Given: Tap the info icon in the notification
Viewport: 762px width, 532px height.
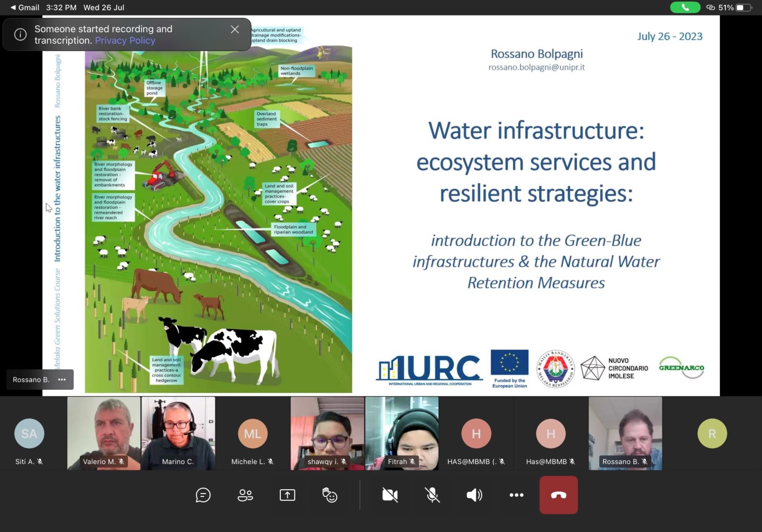Looking at the screenshot, I should pyautogui.click(x=20, y=34).
